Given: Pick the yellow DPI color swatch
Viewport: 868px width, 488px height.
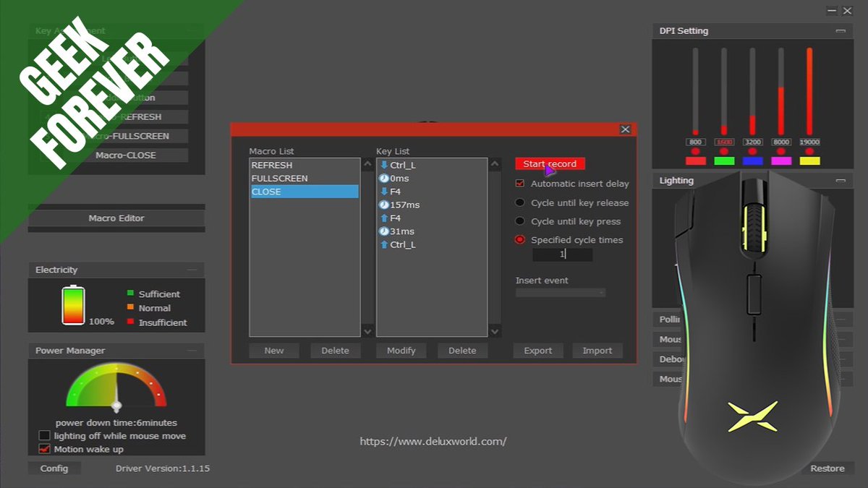Looking at the screenshot, I should pyautogui.click(x=810, y=160).
